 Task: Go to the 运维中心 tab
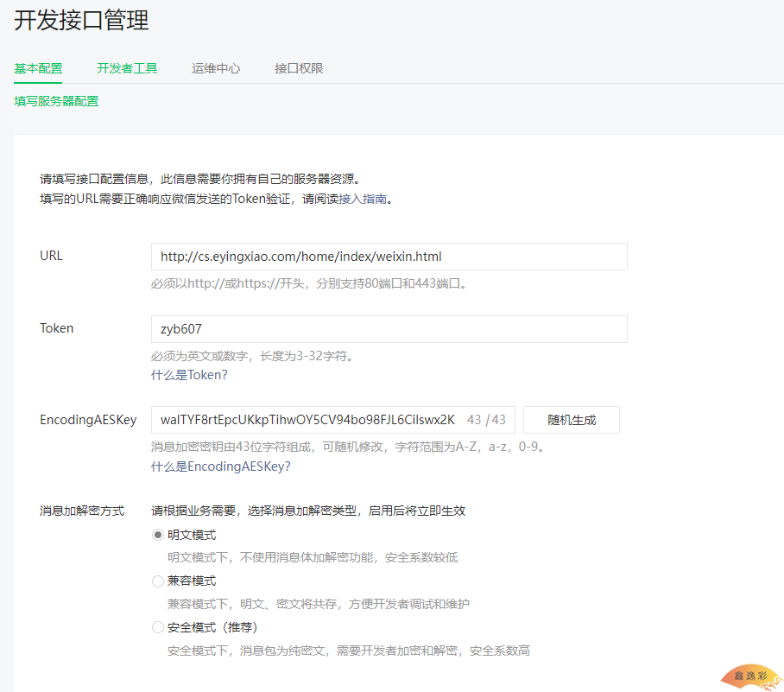tap(216, 68)
